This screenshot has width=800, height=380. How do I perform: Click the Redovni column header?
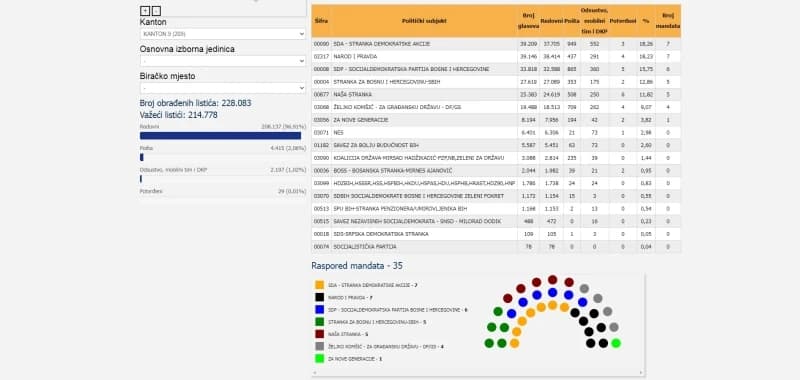[552, 21]
